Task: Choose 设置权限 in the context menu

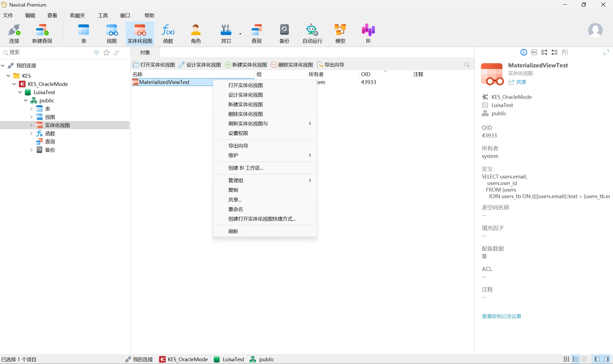Action: pos(238,133)
